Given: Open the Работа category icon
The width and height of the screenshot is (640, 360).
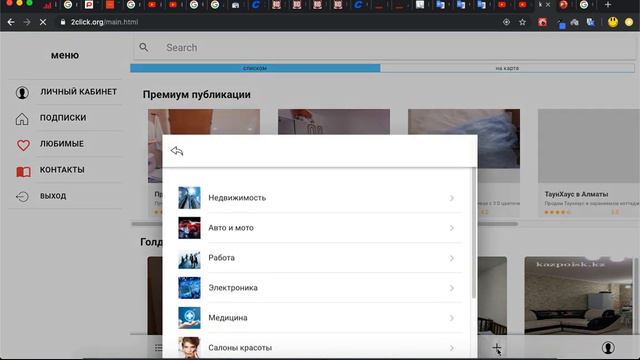Looking at the screenshot, I should [x=189, y=258].
